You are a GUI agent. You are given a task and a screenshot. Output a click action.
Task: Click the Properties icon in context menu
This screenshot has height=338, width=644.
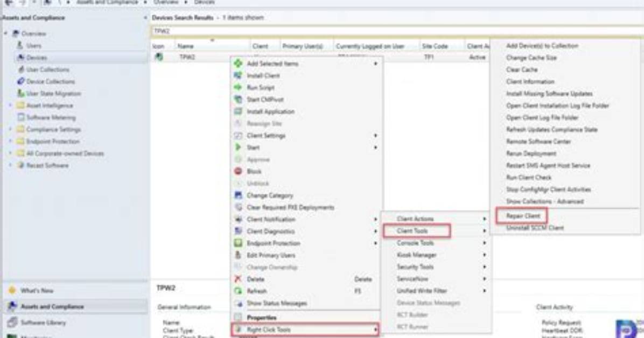tap(238, 317)
